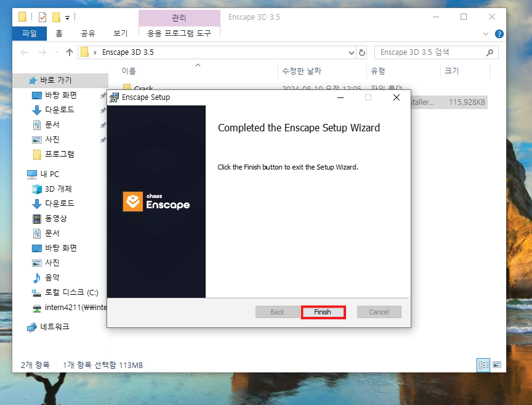
Task: Click the 다운로드 pin icon
Action: [103, 110]
